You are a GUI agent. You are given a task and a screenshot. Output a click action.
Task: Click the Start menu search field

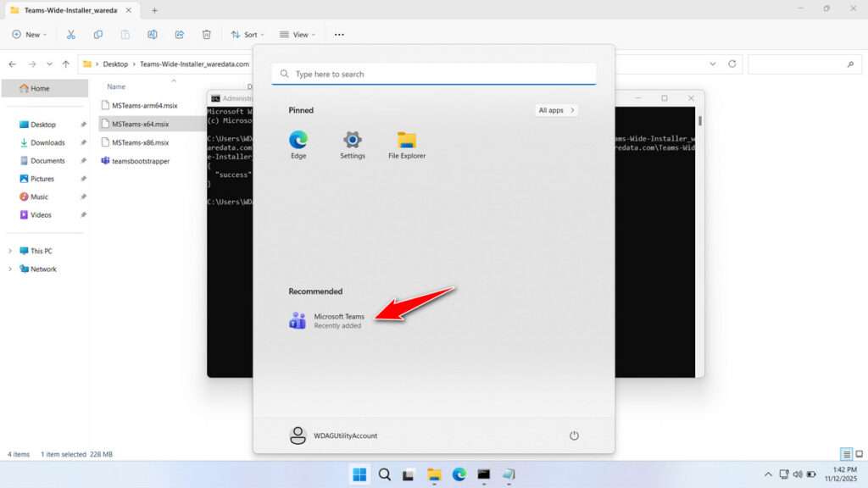point(433,74)
